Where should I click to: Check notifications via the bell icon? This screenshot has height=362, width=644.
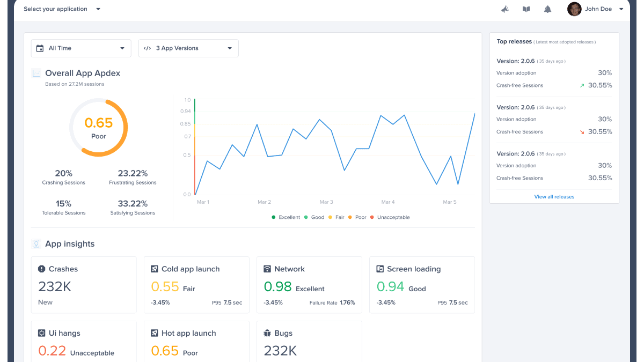tap(547, 9)
